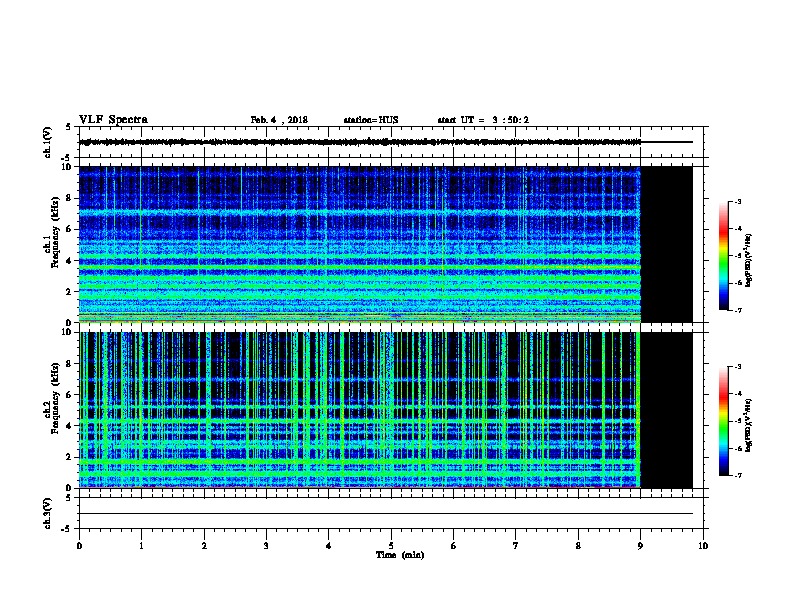Viewport: 792px width, 612px height.
Task: Click the "2" kHz tick on ch.1 spectrogram
Action: point(69,292)
